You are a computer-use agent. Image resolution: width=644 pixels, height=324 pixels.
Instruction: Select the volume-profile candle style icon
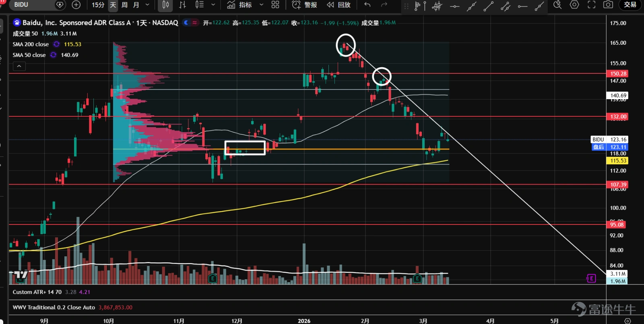[x=199, y=5]
